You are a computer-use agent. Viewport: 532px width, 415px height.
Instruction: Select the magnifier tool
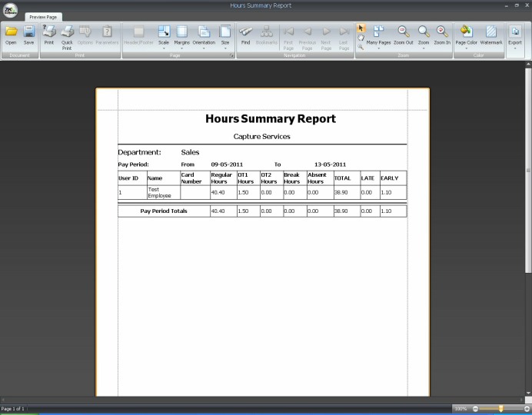[x=361, y=47]
